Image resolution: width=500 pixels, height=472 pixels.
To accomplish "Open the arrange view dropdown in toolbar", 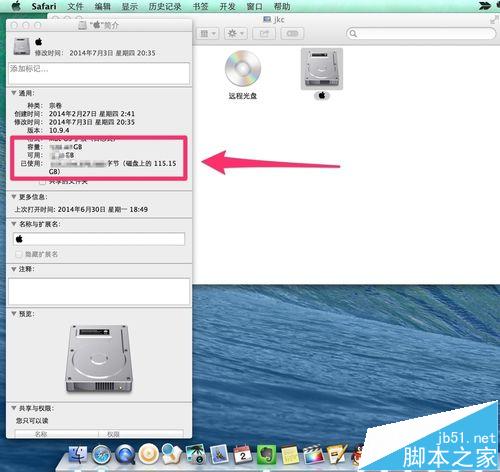I will click(208, 34).
